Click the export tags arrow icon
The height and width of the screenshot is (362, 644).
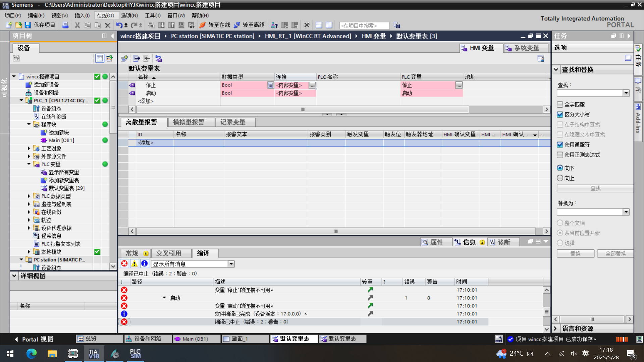point(137,59)
